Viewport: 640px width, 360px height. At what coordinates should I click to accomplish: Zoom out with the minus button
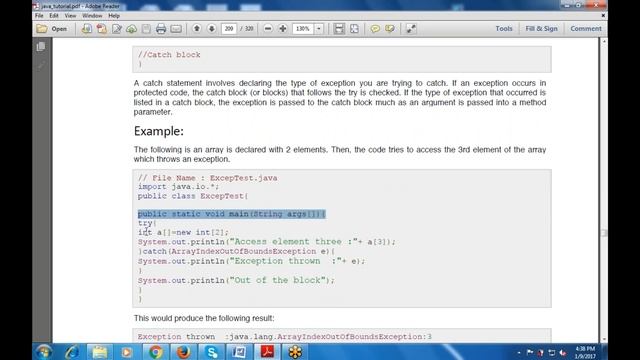[268, 29]
